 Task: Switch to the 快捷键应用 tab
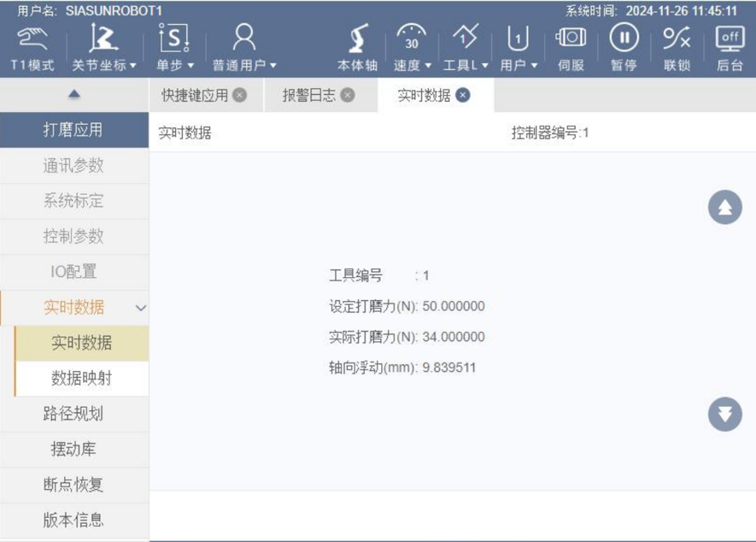pyautogui.click(x=195, y=96)
